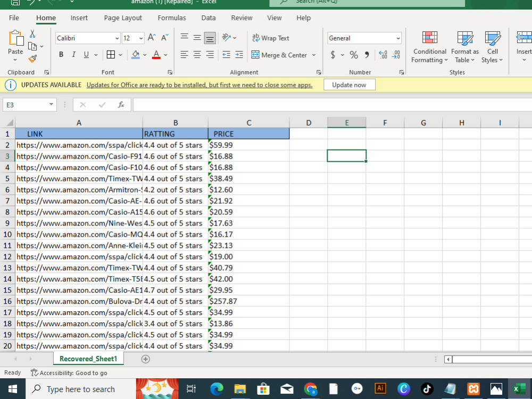Increase font size with larger A icon

tap(152, 38)
